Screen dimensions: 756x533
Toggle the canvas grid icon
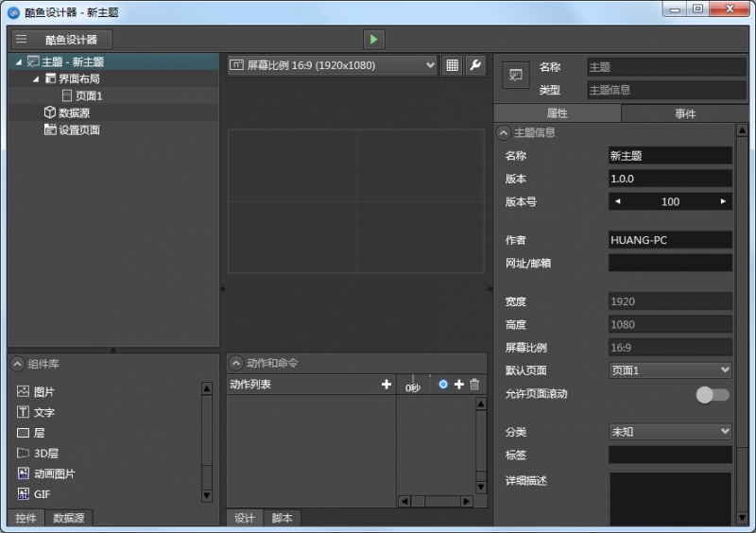coord(453,65)
